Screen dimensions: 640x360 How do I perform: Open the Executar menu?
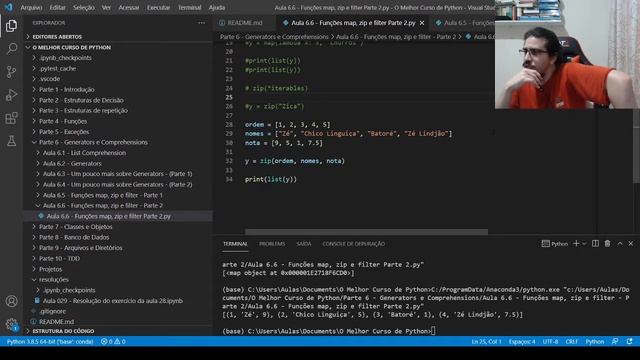(x=158, y=7)
